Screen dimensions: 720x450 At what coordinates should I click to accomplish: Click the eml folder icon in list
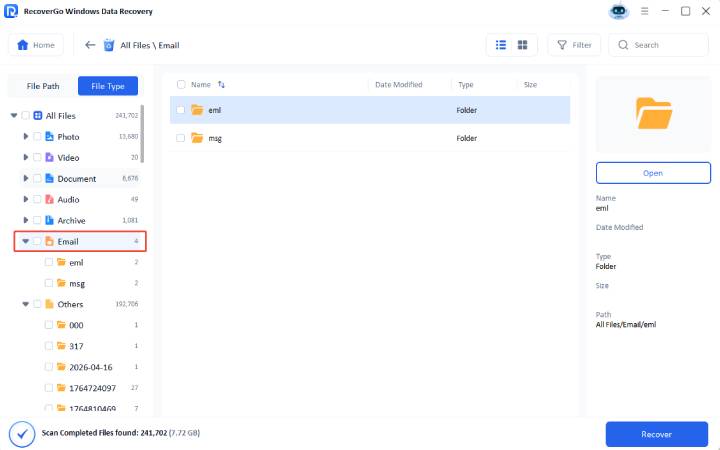pos(197,110)
